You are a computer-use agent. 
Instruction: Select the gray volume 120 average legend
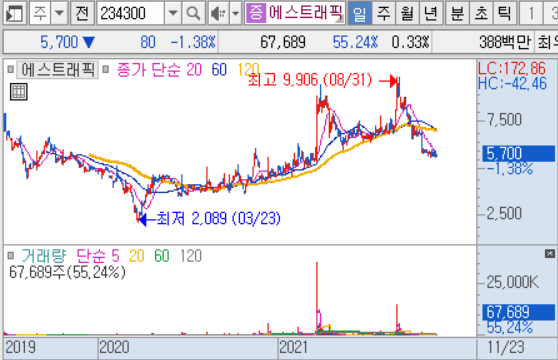(191, 256)
